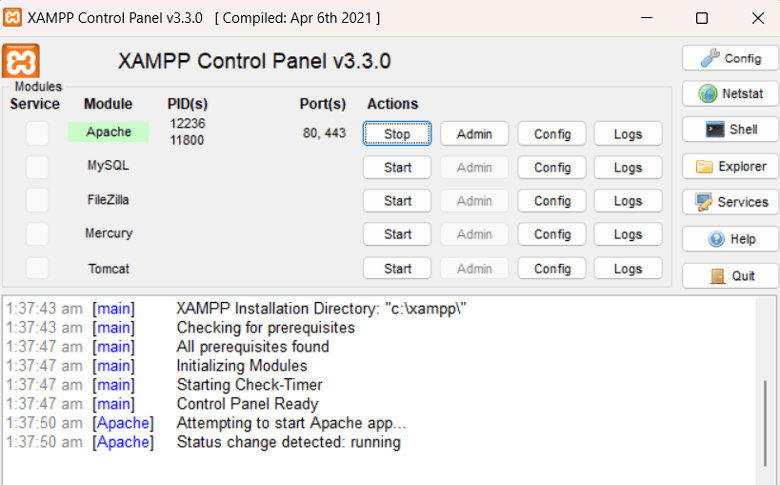This screenshot has width=780, height=485.
Task: Open the Apache module Config menu
Action: [x=552, y=134]
